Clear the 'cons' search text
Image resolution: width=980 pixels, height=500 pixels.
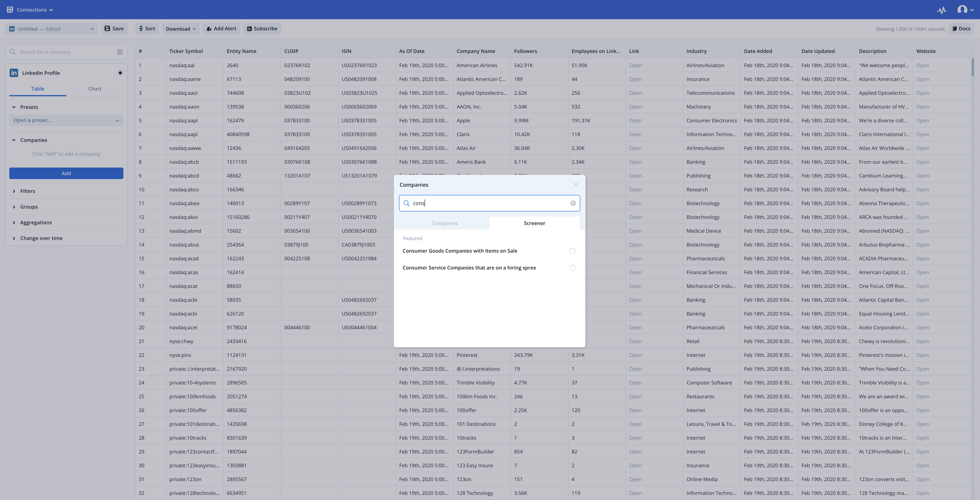573,203
